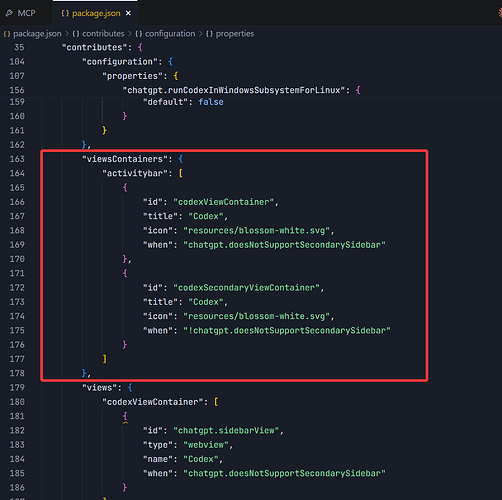Click "resources/blossom-white.svg" on line 174
502x500 pixels.
pos(256,316)
